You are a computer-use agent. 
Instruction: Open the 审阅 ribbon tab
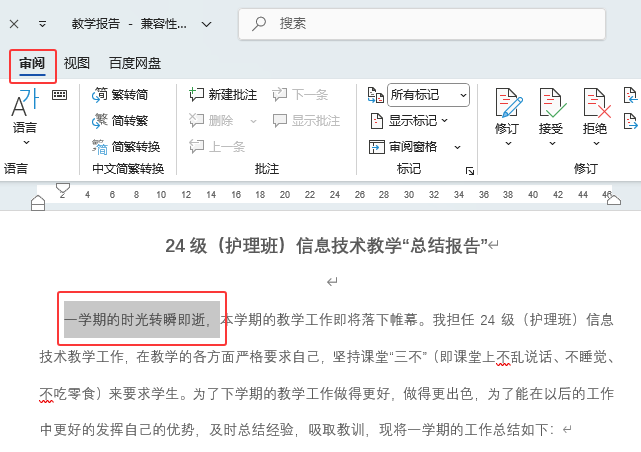32,64
